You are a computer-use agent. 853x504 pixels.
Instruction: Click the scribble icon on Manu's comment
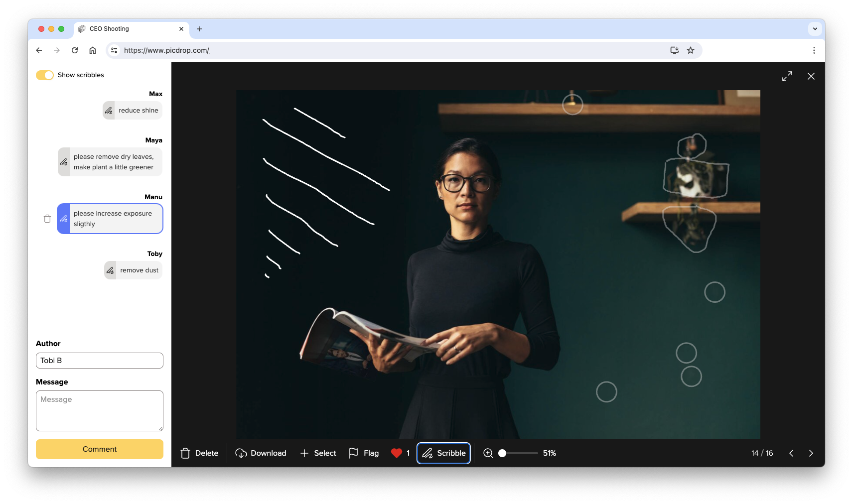click(64, 219)
